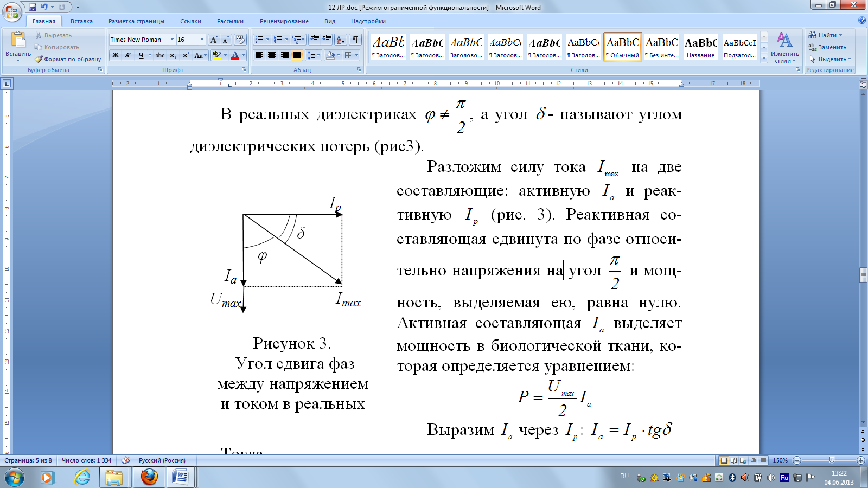The height and width of the screenshot is (488, 868).
Task: Toggle subscript formatting
Action: (x=173, y=55)
